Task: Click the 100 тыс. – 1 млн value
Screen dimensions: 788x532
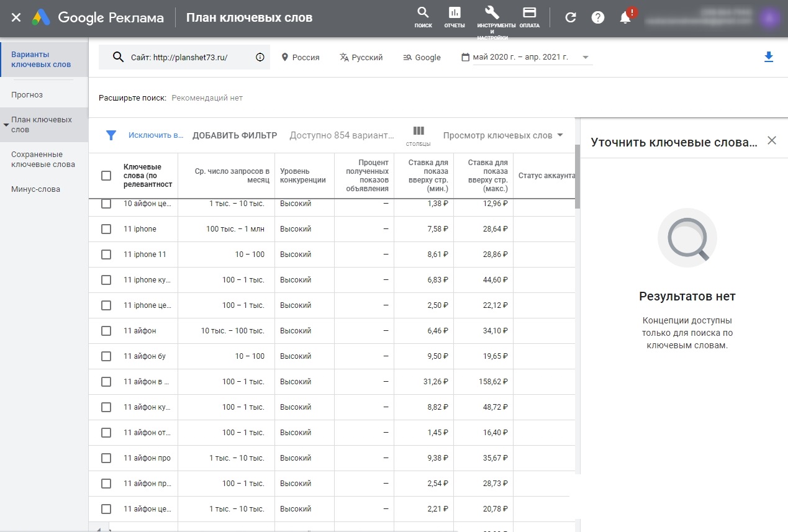Action: [235, 229]
